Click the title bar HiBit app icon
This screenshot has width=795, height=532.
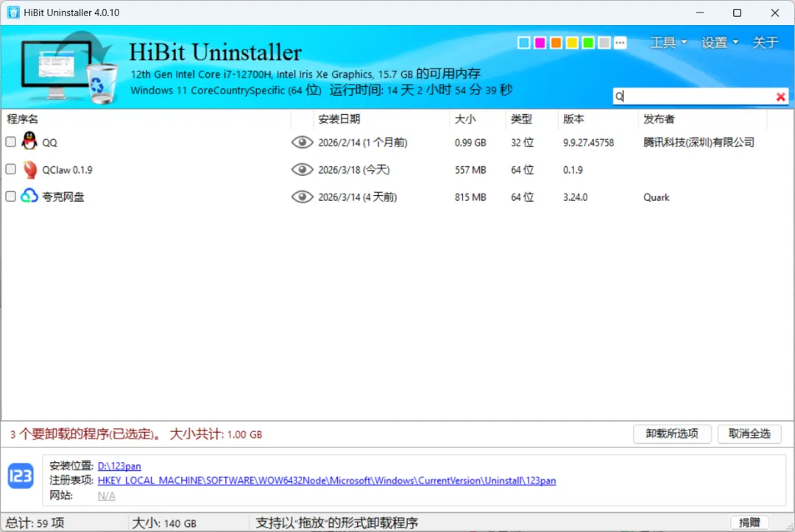(13, 13)
